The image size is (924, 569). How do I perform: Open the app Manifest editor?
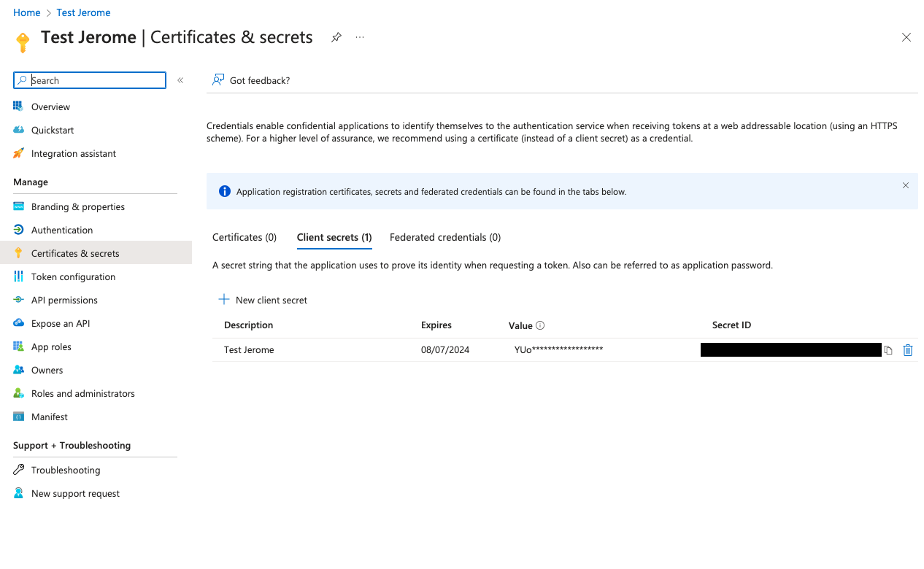[x=49, y=417]
